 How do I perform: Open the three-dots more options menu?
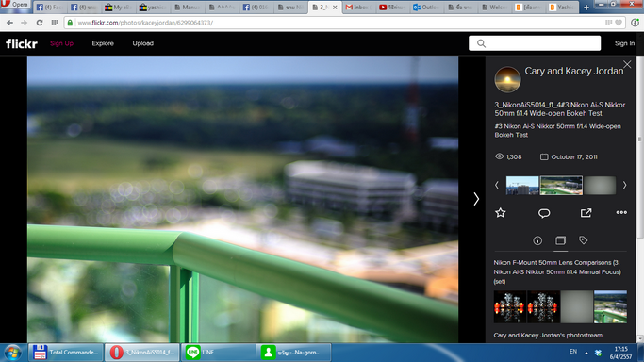click(x=621, y=213)
